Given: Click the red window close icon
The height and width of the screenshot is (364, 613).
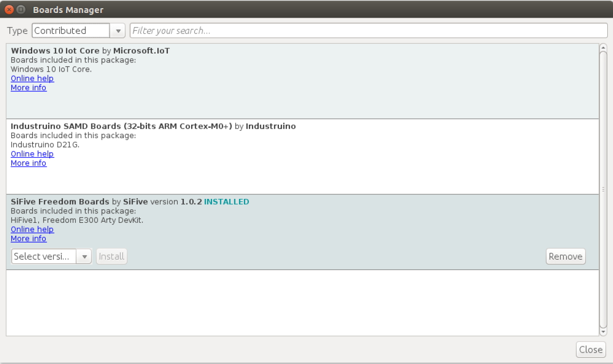Looking at the screenshot, I should point(9,10).
